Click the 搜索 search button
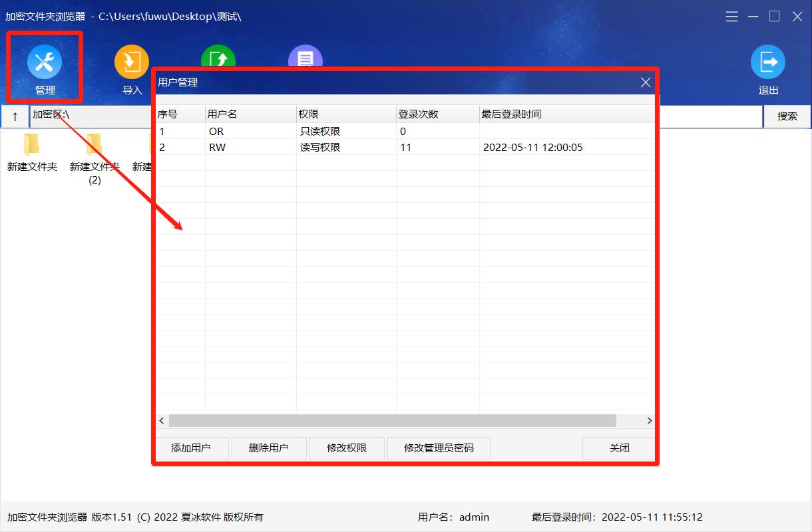The image size is (812, 532). coord(787,116)
